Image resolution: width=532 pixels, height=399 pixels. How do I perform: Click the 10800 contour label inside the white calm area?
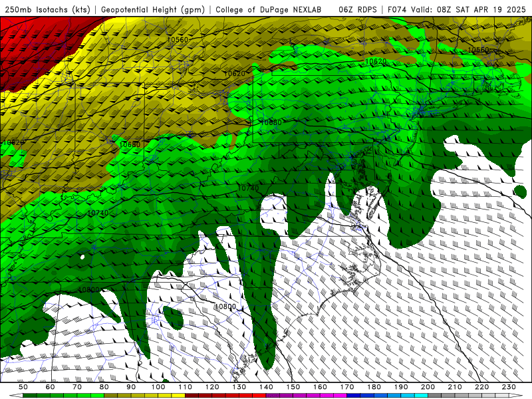[x=225, y=307]
